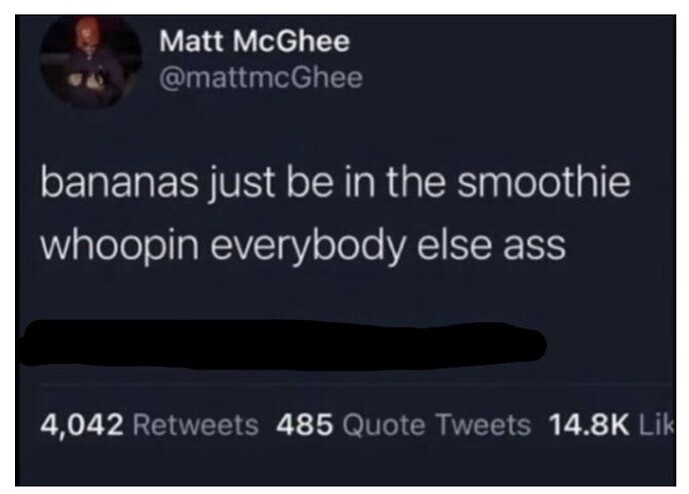Click the word Retweets
689x494 pixels.
point(196,425)
